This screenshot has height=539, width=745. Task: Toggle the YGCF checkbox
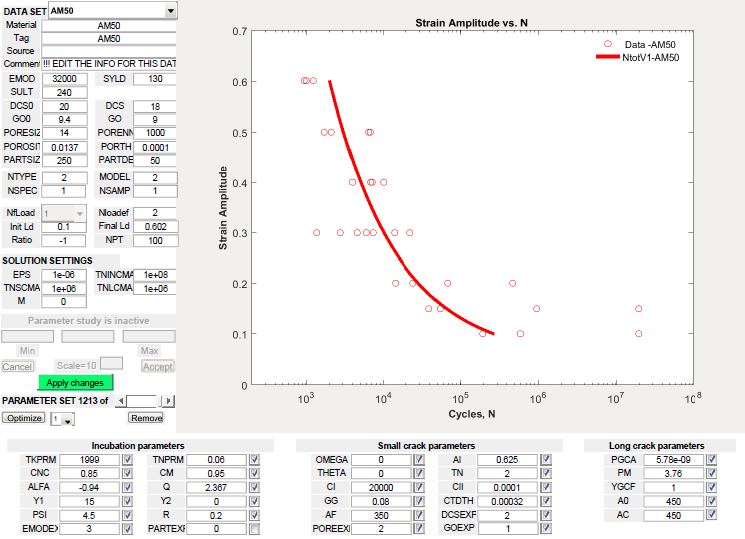tap(711, 487)
